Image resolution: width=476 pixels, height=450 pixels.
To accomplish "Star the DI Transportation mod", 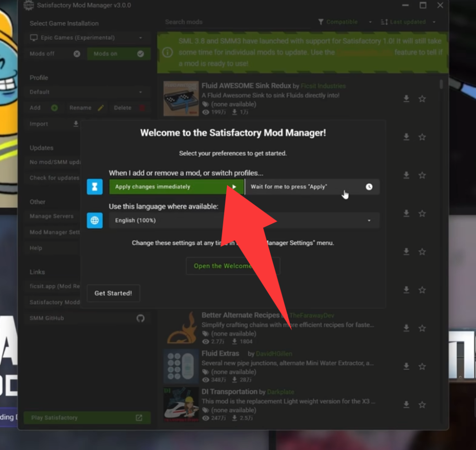I will pos(422,405).
